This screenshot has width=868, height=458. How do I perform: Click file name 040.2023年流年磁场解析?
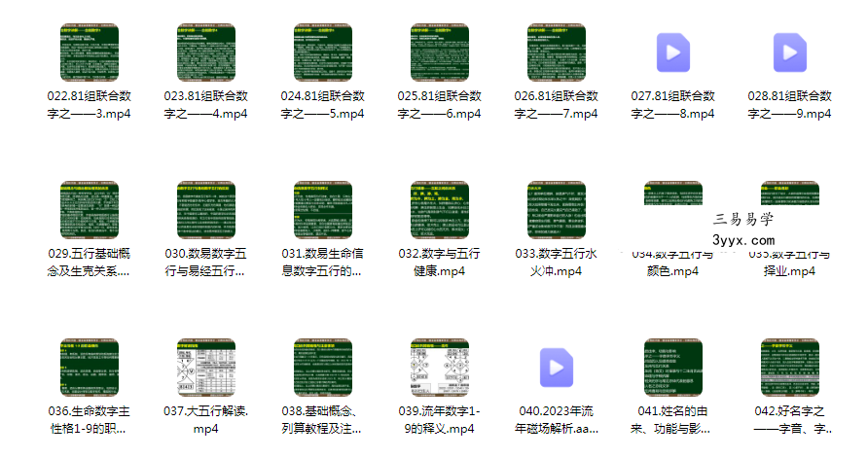coord(557,420)
